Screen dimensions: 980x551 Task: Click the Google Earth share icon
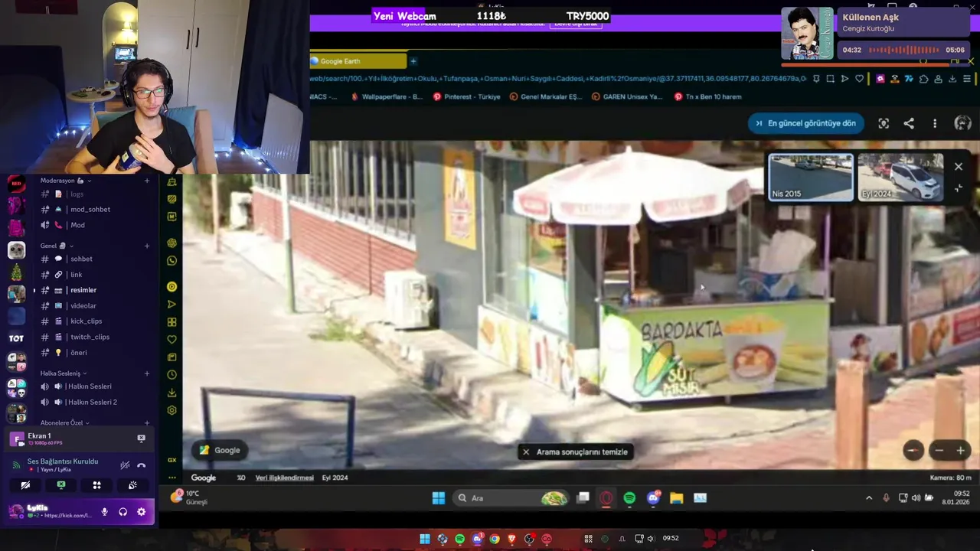[x=909, y=123]
